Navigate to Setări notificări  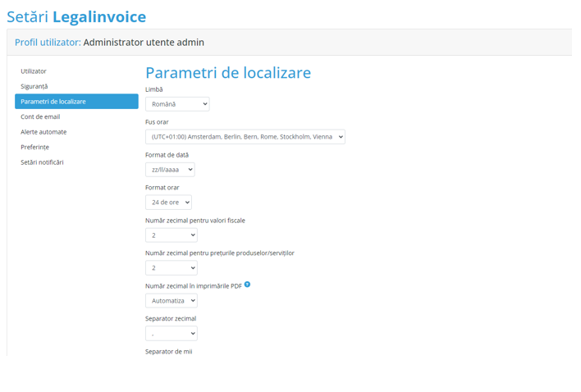(x=42, y=162)
